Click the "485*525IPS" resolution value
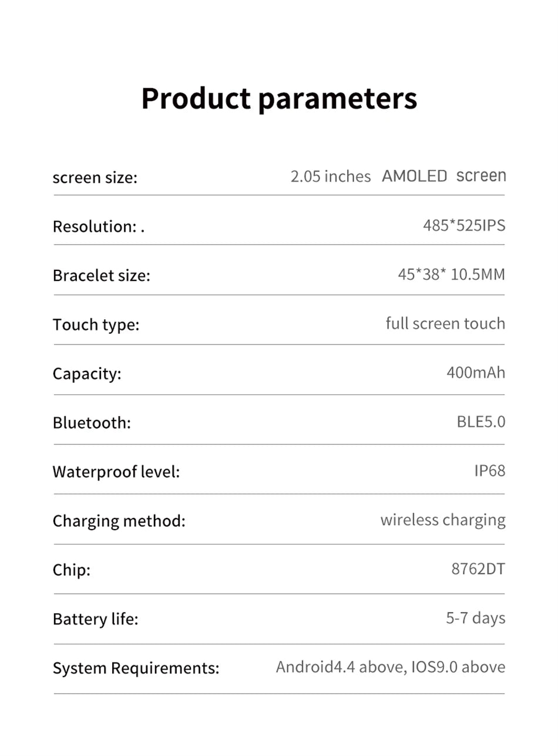 [463, 225]
